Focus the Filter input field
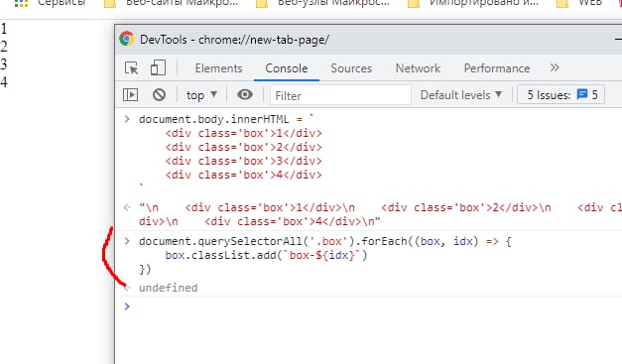Image resolution: width=622 pixels, height=364 pixels. 340,95
